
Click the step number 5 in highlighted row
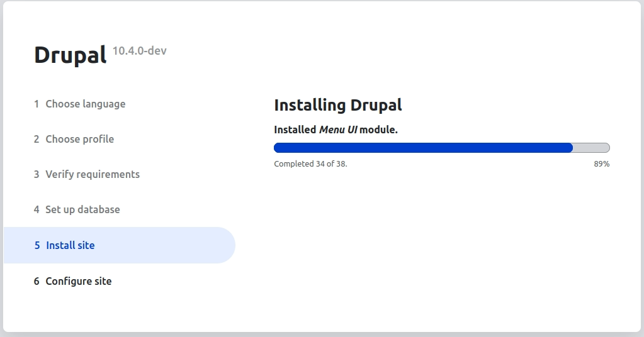point(37,246)
